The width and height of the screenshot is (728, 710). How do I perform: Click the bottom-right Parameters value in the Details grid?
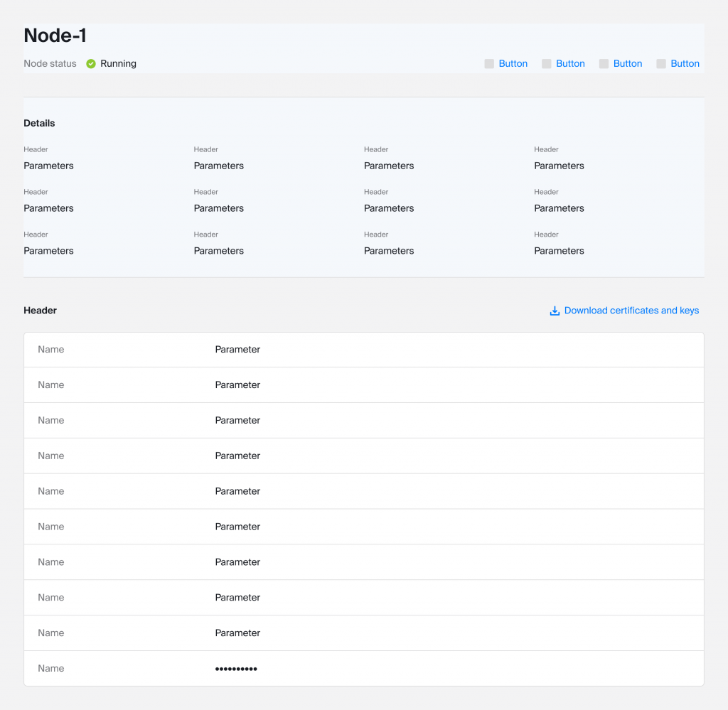[x=559, y=251]
